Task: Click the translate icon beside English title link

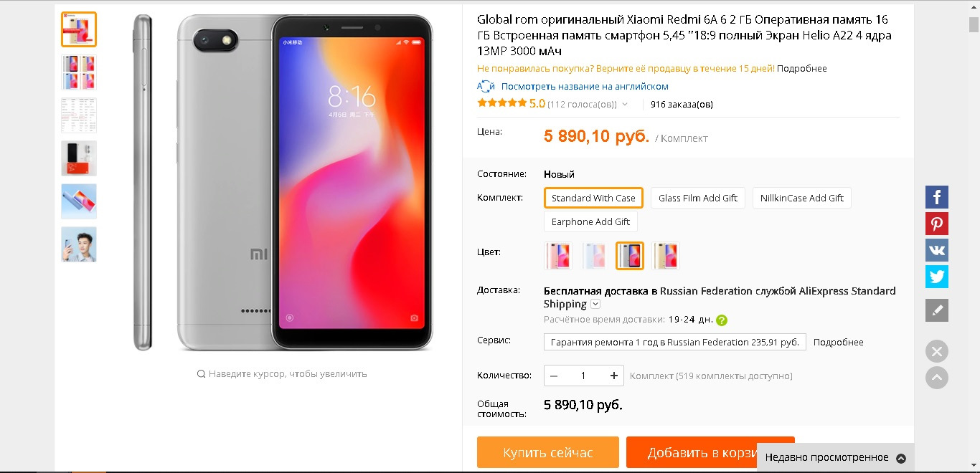Action: pyautogui.click(x=486, y=87)
